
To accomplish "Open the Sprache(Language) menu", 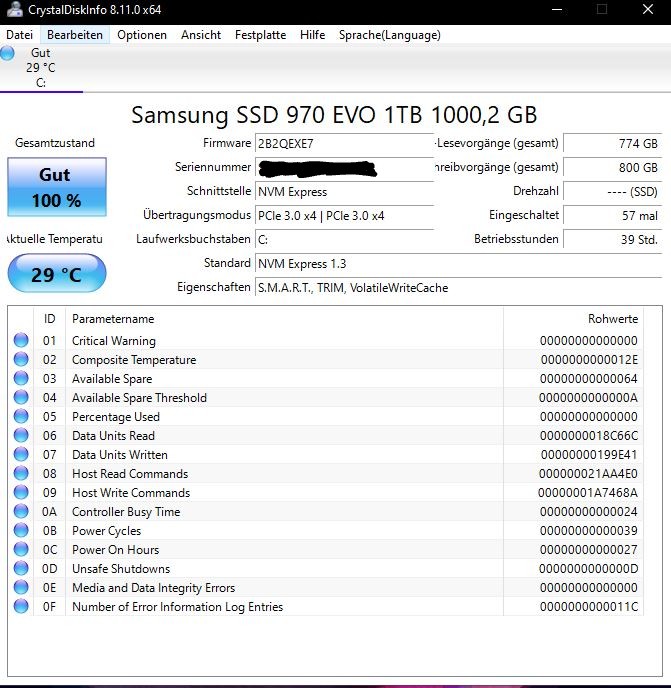I will coord(390,35).
